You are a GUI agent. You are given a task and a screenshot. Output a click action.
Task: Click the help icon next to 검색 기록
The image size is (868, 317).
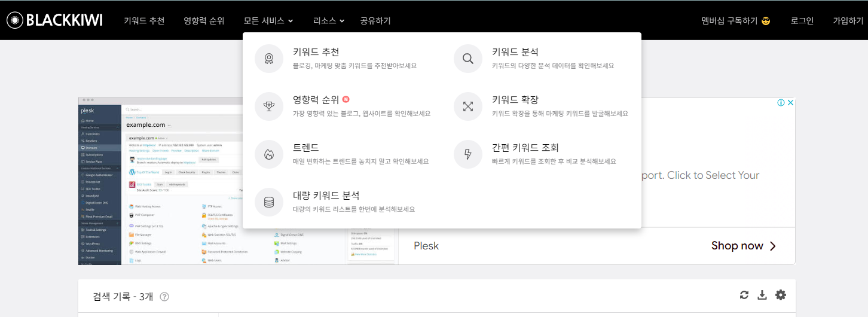pos(164,297)
